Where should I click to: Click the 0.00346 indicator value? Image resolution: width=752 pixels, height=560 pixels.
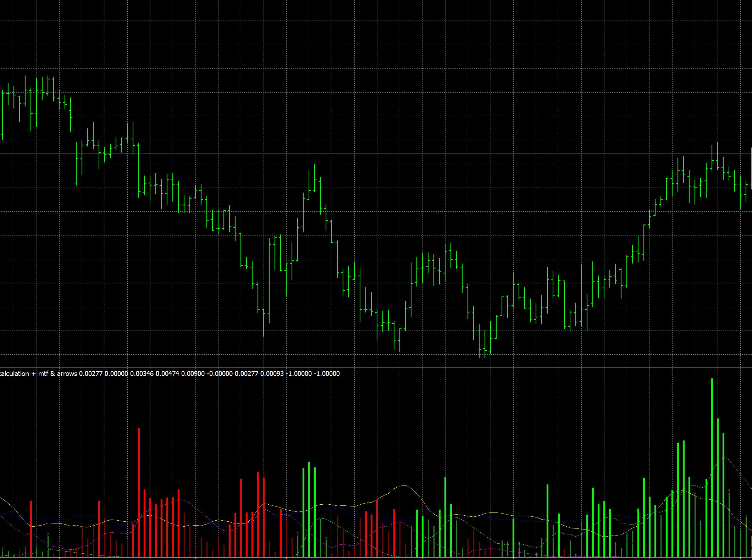(x=142, y=374)
